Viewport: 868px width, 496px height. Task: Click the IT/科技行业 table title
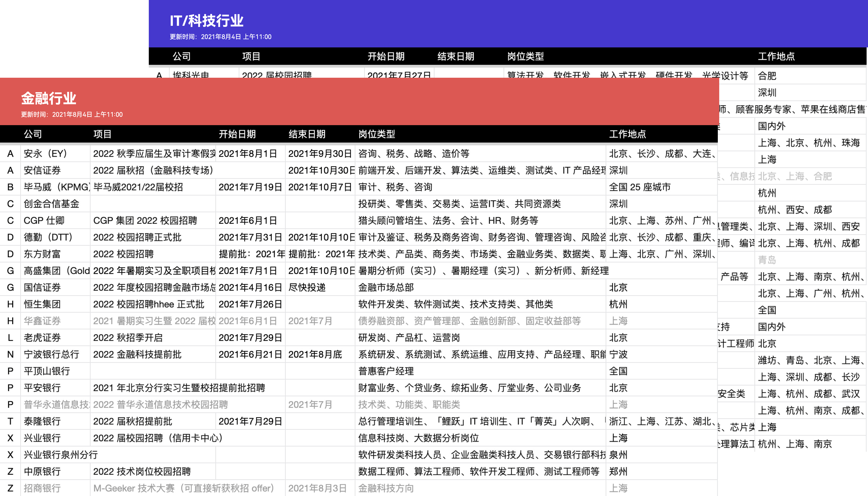pos(206,21)
